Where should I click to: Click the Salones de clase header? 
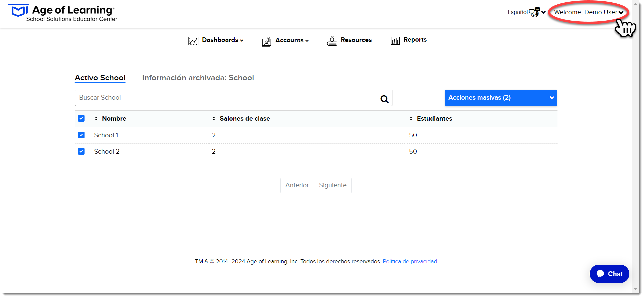pos(245,118)
